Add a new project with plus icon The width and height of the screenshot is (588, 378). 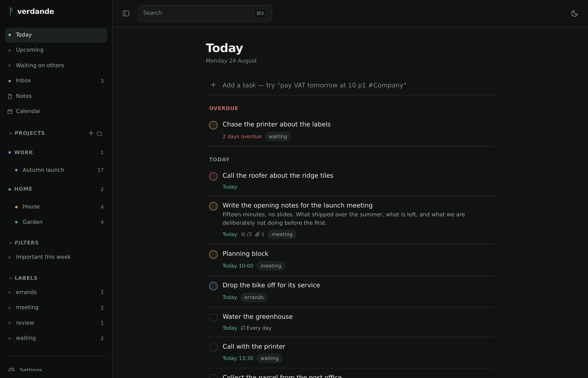(91, 133)
